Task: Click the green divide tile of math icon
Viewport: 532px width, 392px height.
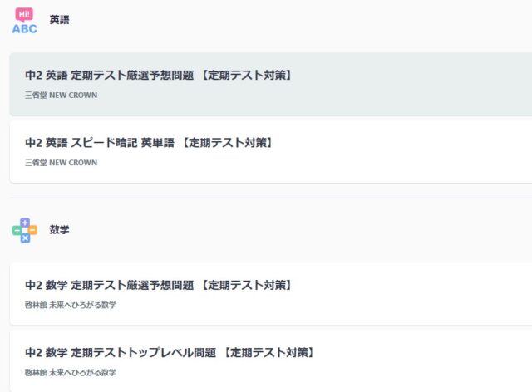Action: point(17,230)
